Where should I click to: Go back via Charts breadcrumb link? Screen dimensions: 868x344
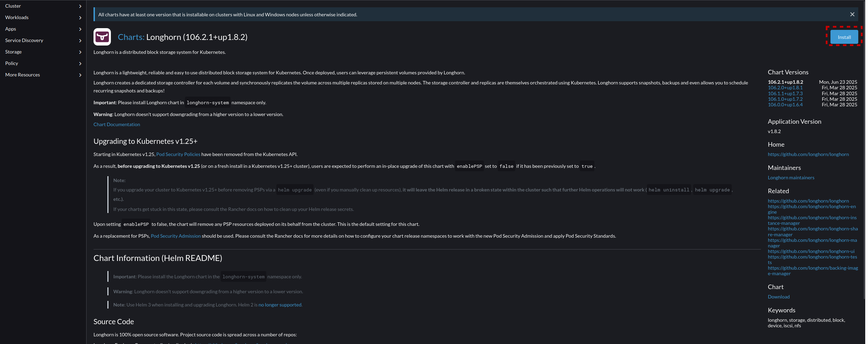131,37
